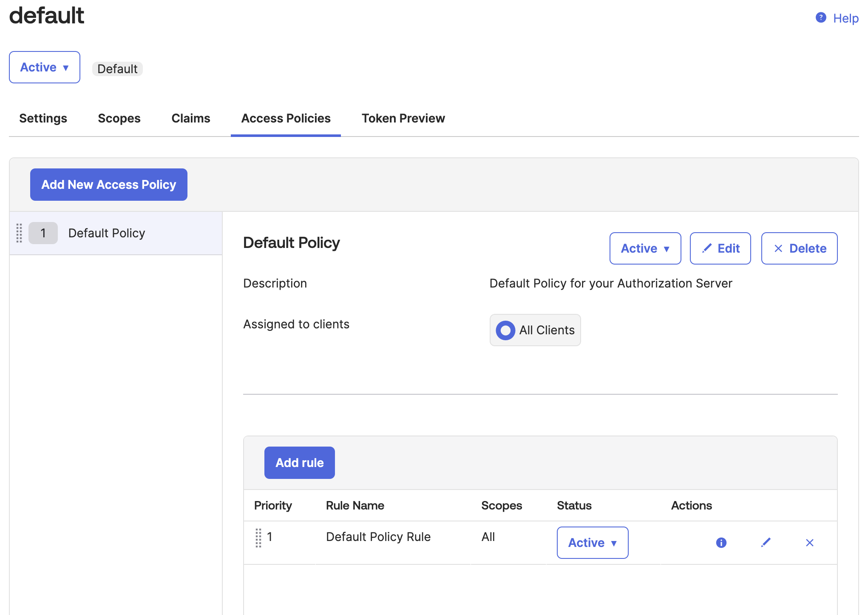Click the priority number 1 badge
The width and height of the screenshot is (868, 615).
tap(43, 233)
